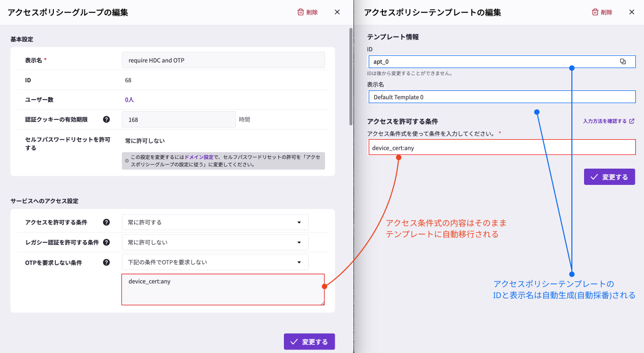
Task: Click 削除 in the policy template editor
Action: (x=602, y=12)
